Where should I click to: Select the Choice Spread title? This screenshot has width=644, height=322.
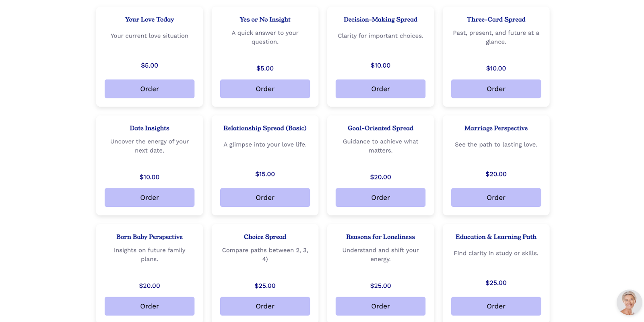click(x=265, y=237)
